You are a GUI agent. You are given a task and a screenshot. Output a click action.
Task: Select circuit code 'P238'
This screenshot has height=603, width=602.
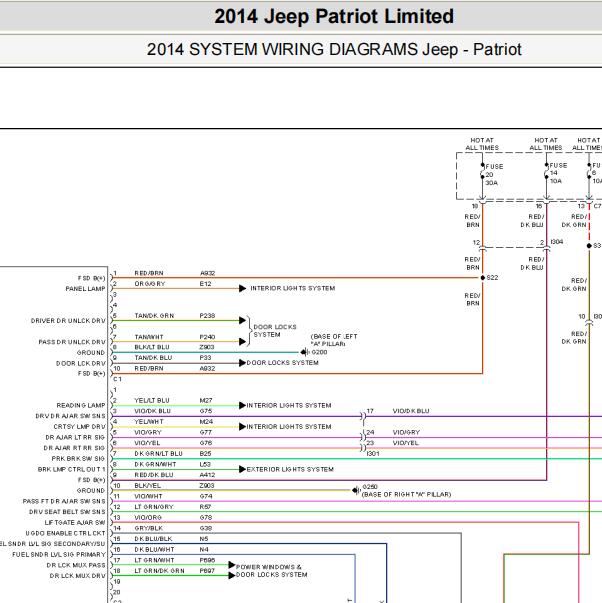207,316
